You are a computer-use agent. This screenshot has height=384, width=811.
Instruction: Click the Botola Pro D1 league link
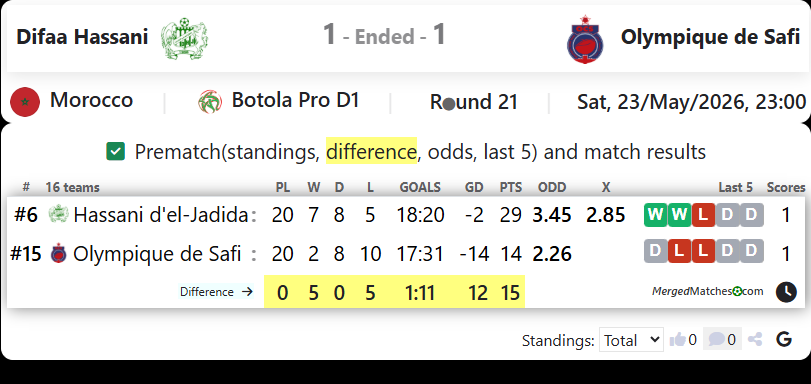point(295,100)
